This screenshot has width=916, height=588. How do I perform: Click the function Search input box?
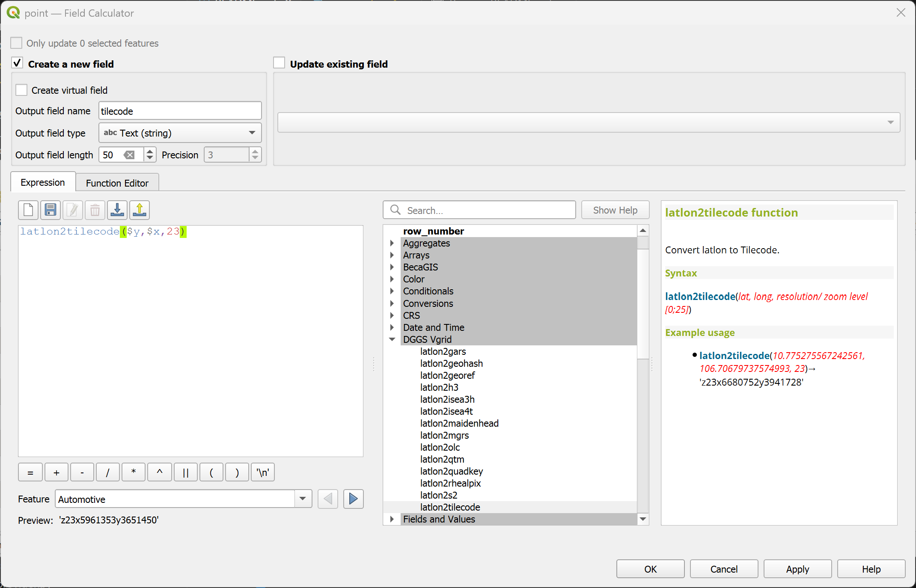488,210
